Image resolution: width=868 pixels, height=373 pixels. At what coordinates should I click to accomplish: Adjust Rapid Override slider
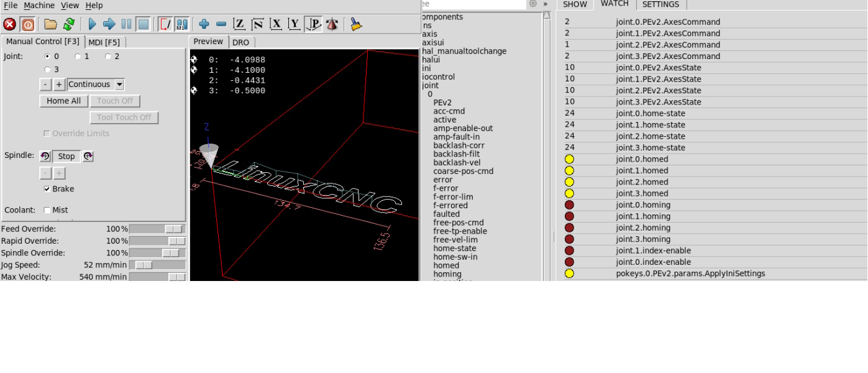tap(157, 241)
